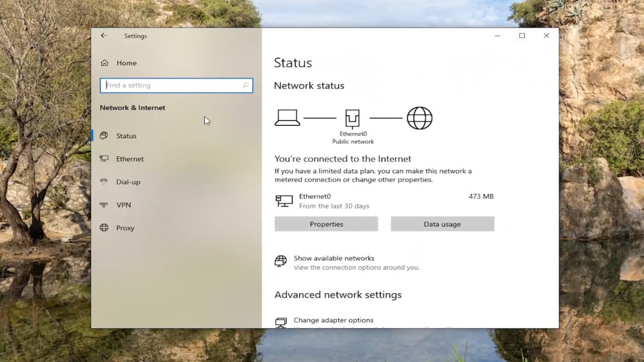Open Change adapter options link

pyautogui.click(x=334, y=320)
